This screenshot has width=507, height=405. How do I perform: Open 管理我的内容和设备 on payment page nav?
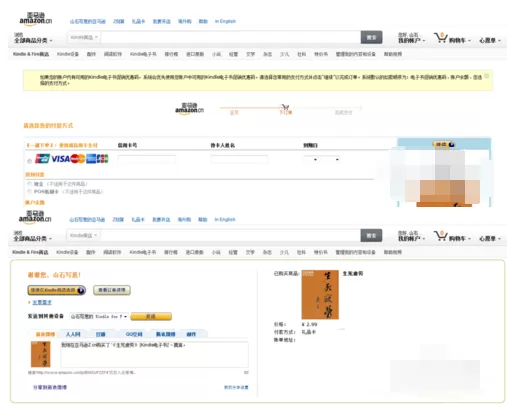[355, 54]
